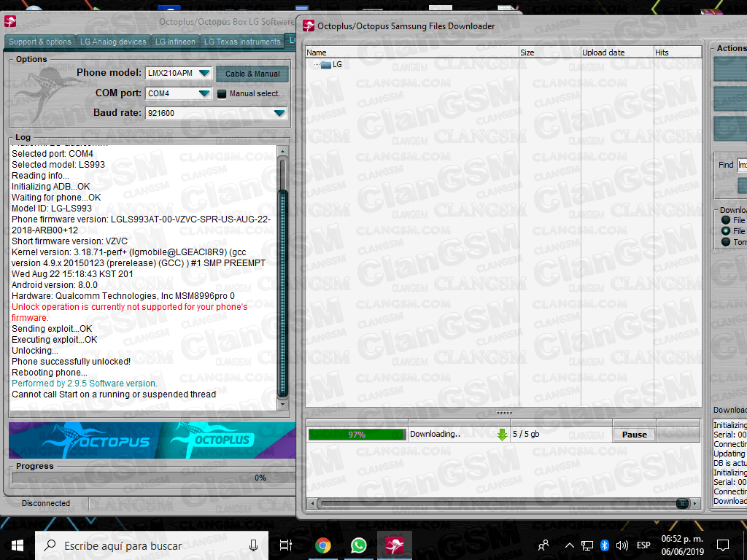The height and width of the screenshot is (560, 747).
Task: Switch to the Octoplus app on the taskbar
Action: point(395,545)
